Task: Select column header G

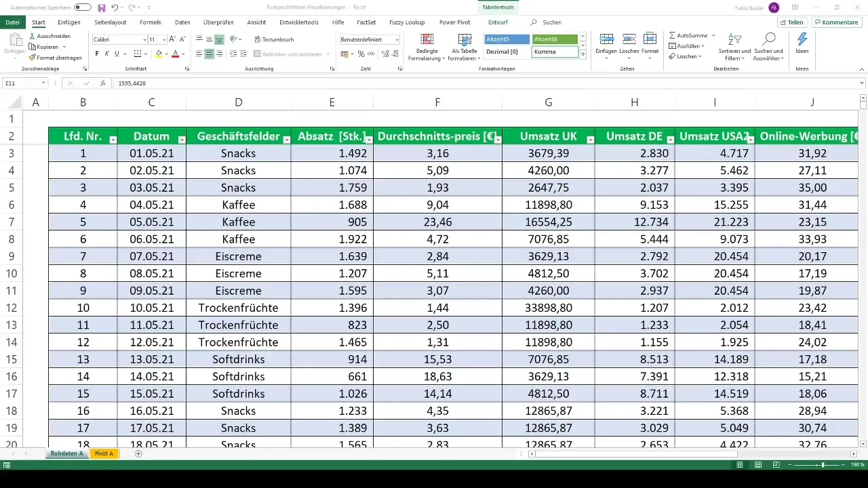Action: point(548,102)
